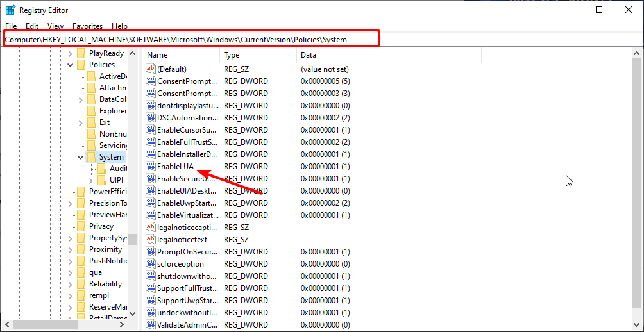Click the EnableLUA DWORD icon
The image size is (644, 332).
click(151, 166)
